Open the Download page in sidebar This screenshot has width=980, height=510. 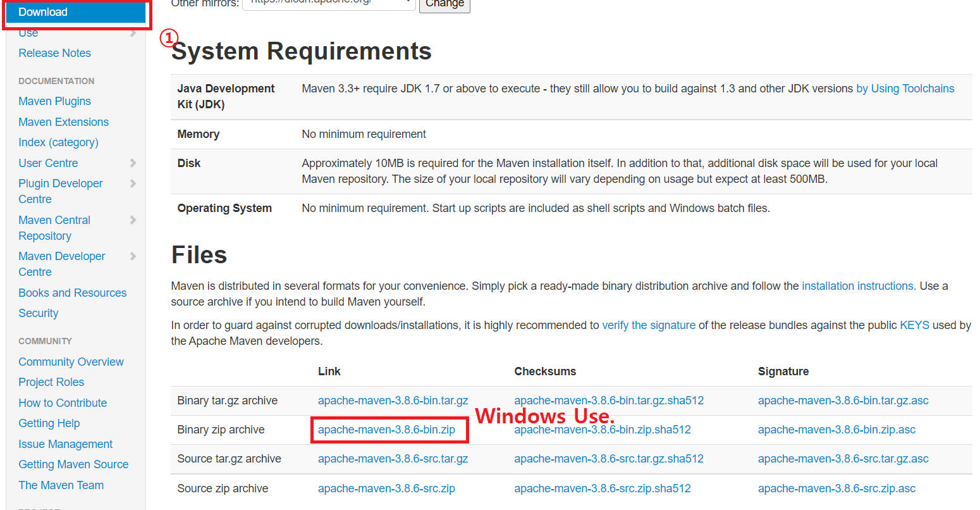75,12
